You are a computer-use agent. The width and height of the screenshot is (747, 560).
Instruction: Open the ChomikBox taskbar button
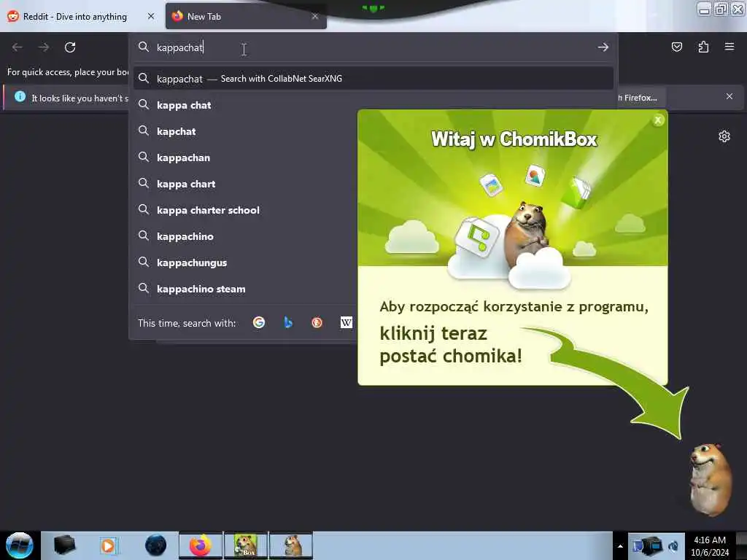point(246,545)
